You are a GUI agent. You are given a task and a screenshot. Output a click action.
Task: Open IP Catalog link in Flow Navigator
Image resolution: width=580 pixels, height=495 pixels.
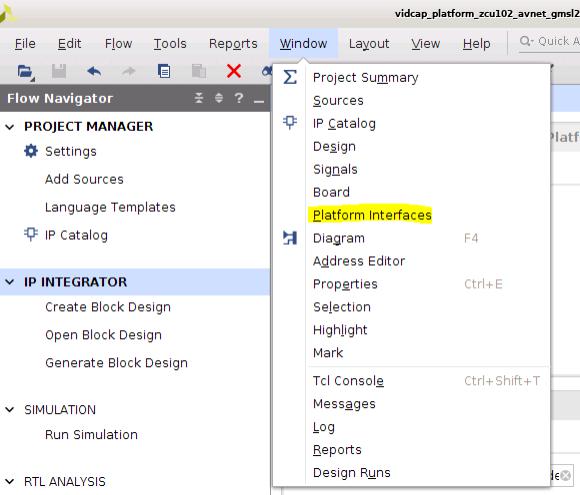76,235
